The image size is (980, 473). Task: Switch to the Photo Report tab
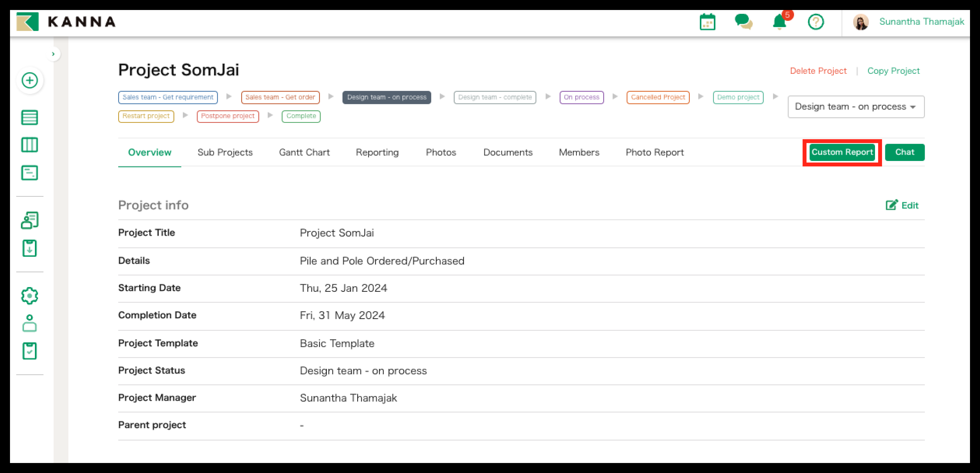point(654,152)
